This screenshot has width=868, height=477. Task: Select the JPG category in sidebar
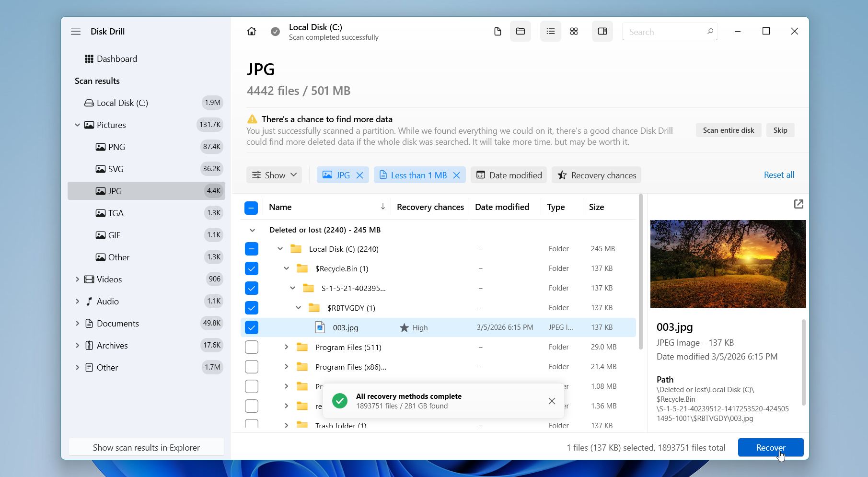point(146,191)
